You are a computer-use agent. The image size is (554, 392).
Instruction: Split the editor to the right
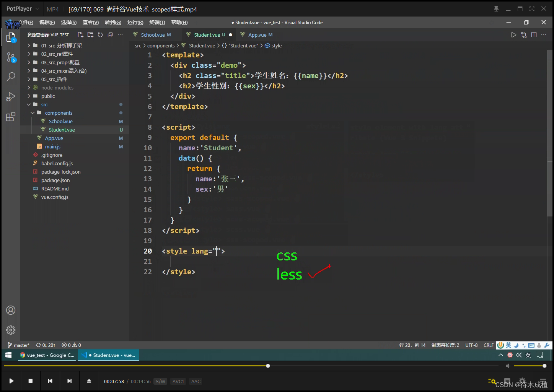534,35
